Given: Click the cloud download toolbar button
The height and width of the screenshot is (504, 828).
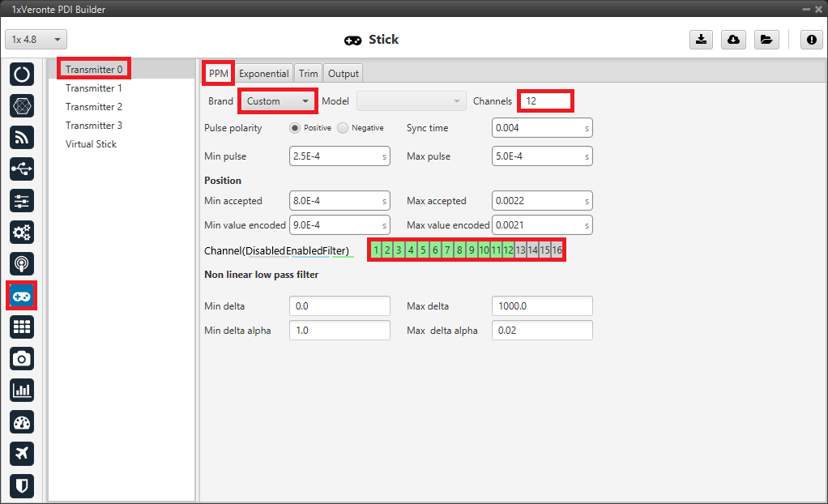Looking at the screenshot, I should (x=733, y=40).
